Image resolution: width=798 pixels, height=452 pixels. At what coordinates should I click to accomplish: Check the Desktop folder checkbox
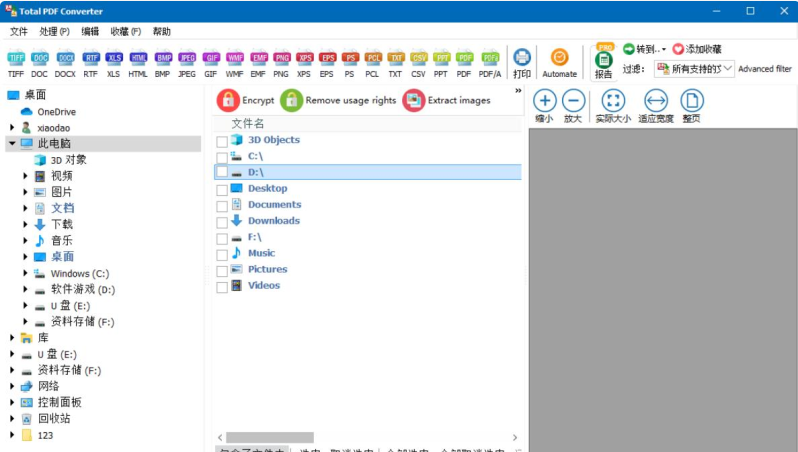[x=222, y=190]
